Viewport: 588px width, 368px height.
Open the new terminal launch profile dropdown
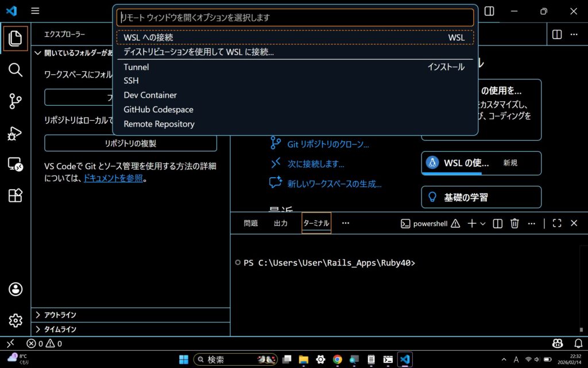pos(483,224)
